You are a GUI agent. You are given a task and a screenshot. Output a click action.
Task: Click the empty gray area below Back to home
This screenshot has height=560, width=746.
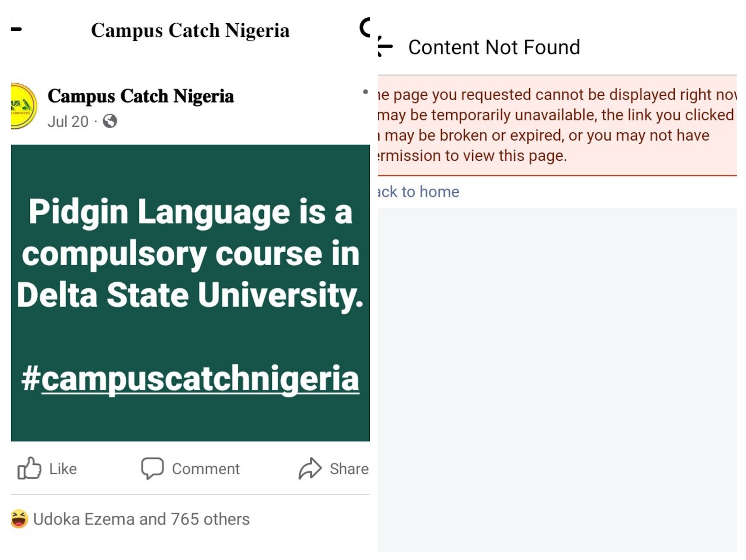[x=557, y=373]
